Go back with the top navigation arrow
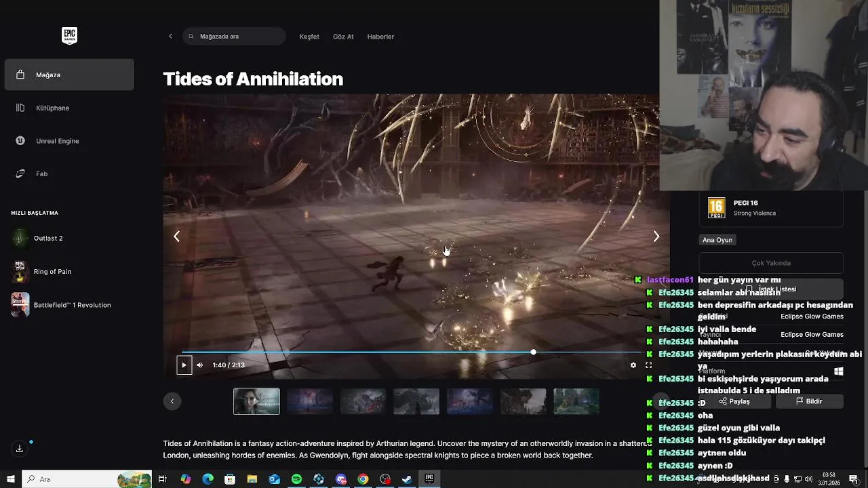 170,37
